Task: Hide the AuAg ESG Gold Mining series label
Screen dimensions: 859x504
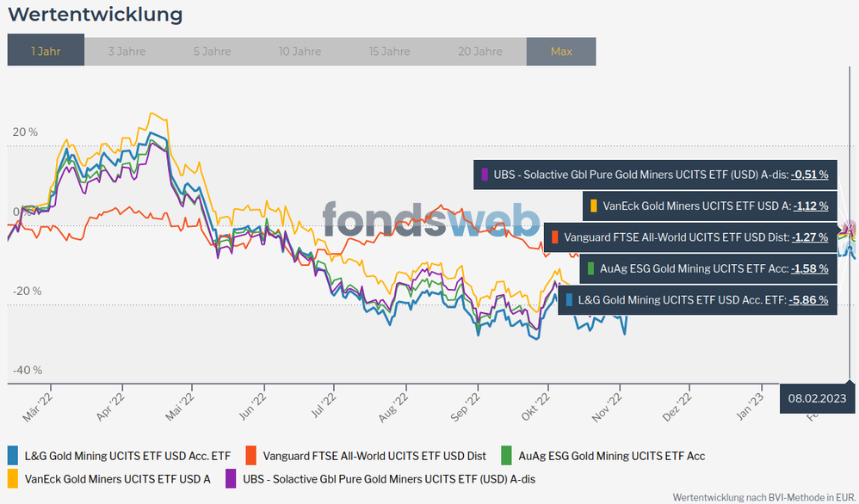Action: pos(612,456)
